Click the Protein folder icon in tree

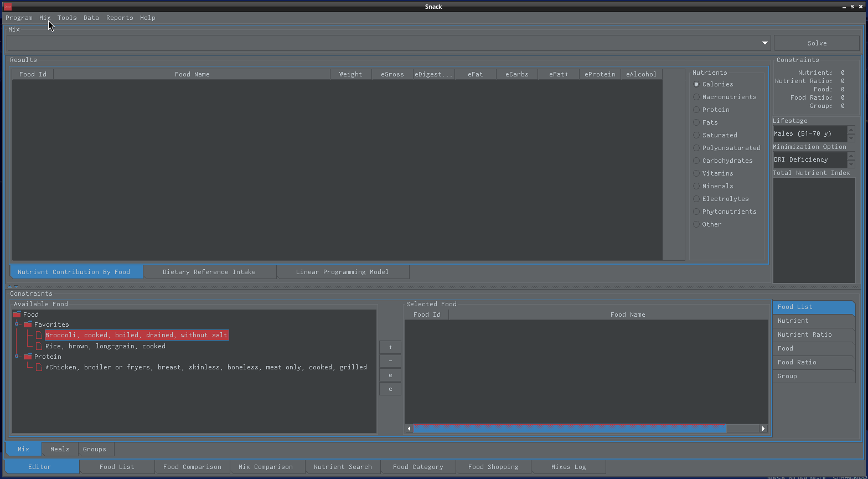(28, 357)
